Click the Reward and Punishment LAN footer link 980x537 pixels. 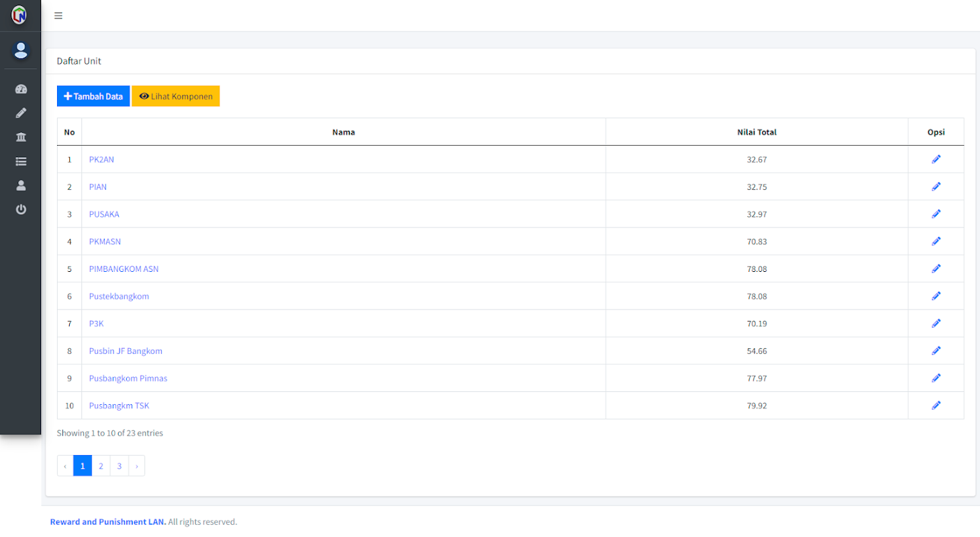(108, 522)
